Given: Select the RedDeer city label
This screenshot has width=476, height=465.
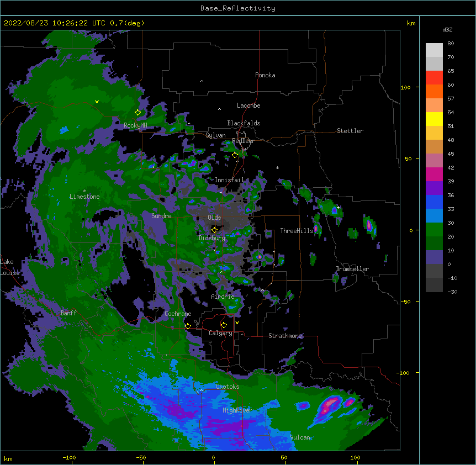Looking at the screenshot, I should (243, 141).
